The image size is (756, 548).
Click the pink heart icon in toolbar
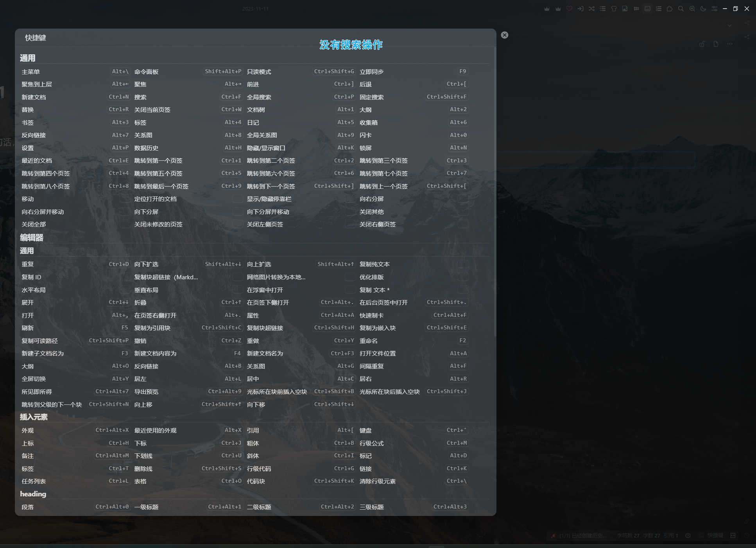[x=569, y=9]
